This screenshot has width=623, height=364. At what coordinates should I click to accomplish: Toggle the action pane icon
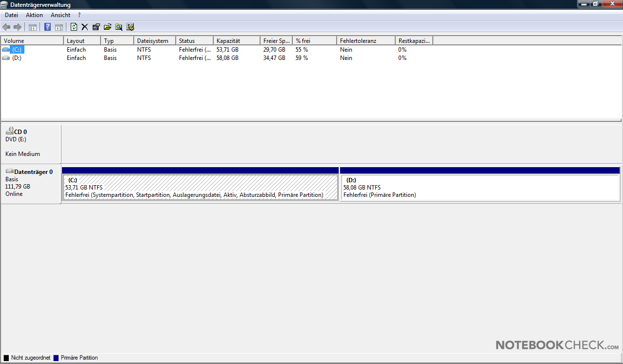coord(59,27)
